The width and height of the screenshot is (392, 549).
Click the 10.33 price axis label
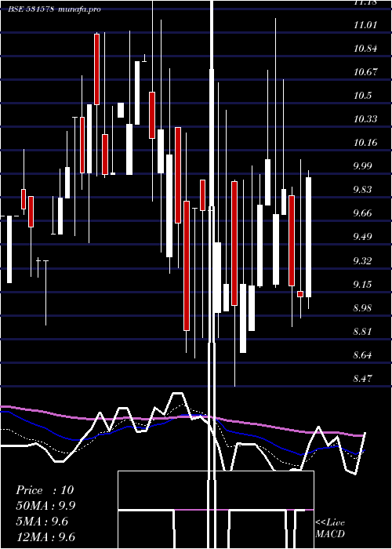(x=365, y=119)
